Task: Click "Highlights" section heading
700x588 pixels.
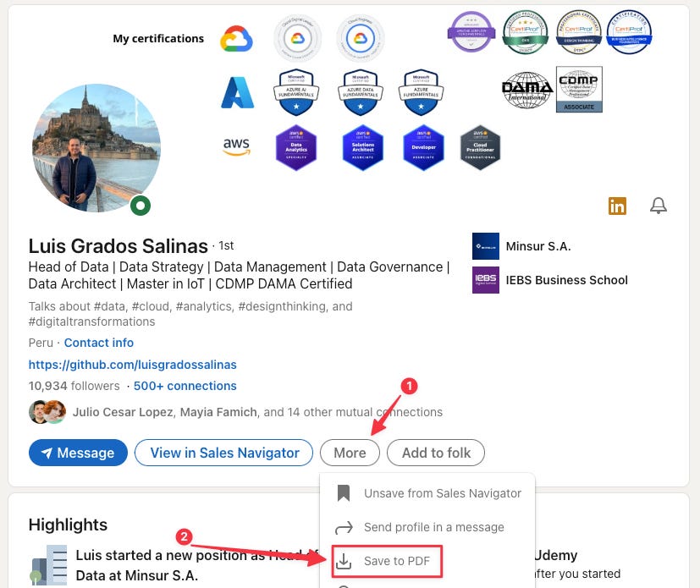Action: (x=68, y=525)
